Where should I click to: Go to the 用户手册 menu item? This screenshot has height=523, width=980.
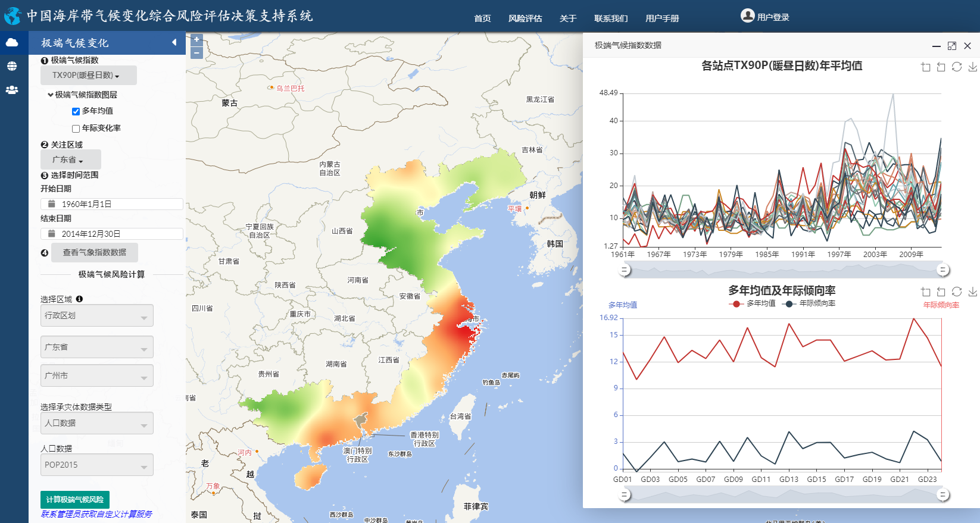click(662, 18)
